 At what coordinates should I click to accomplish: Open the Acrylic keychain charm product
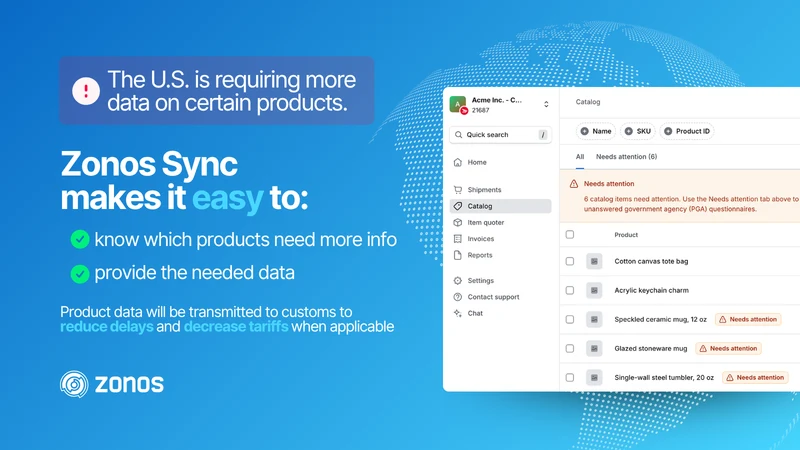coord(652,290)
